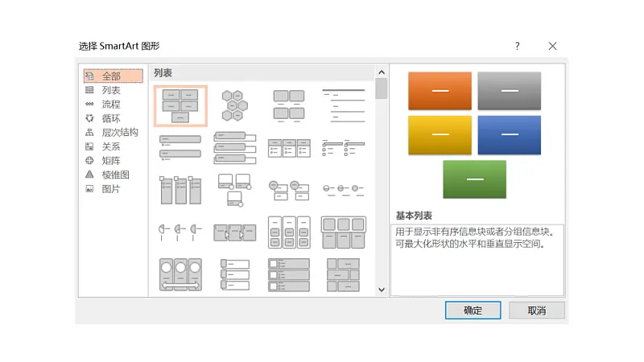This screenshot has height=362, width=644.
Task: Click the gray block in the preview
Action: [510, 91]
